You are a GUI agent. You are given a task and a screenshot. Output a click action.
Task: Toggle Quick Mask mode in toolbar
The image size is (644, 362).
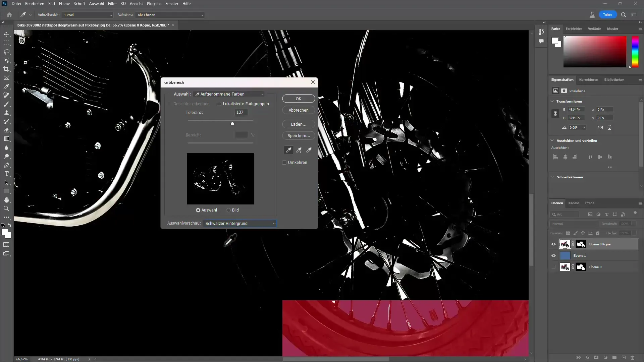pyautogui.click(x=6, y=245)
